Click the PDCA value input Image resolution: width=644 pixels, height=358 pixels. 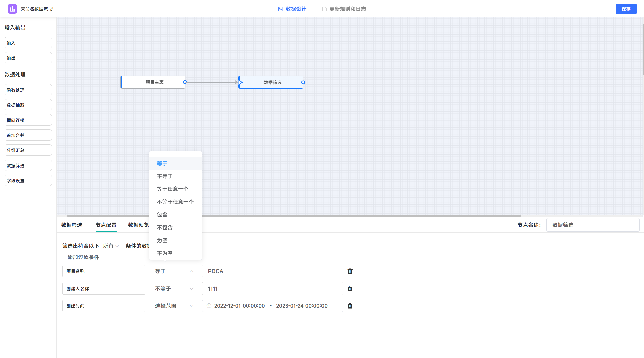[x=273, y=271]
